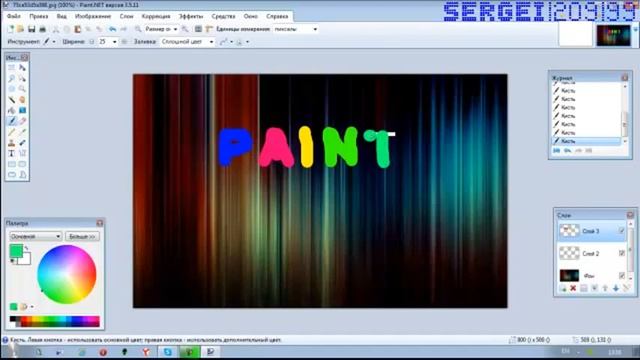Click the New file toolbar icon
Viewport: 640px width, 360px height.
pyautogui.click(x=11, y=29)
